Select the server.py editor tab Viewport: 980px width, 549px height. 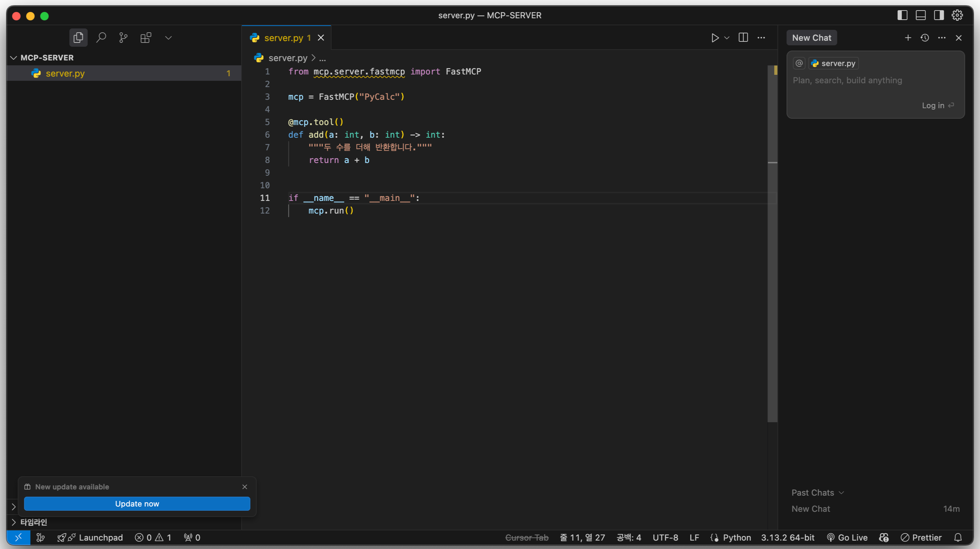pos(284,38)
